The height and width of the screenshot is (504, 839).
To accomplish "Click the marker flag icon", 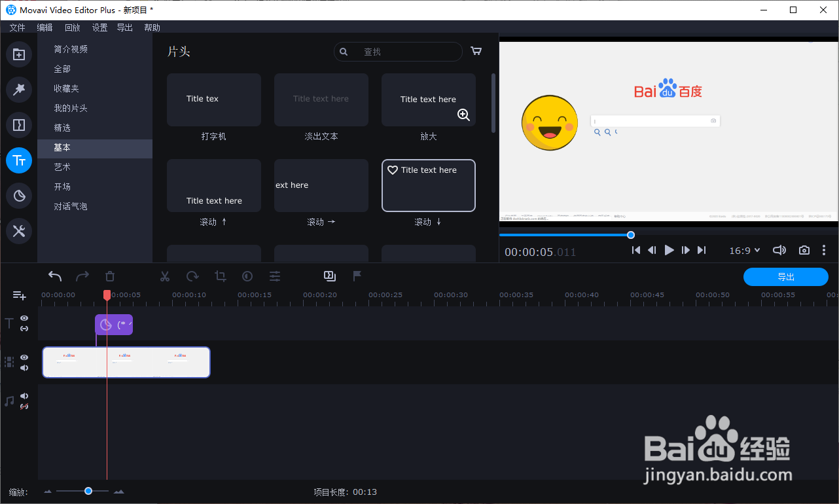I will [357, 276].
